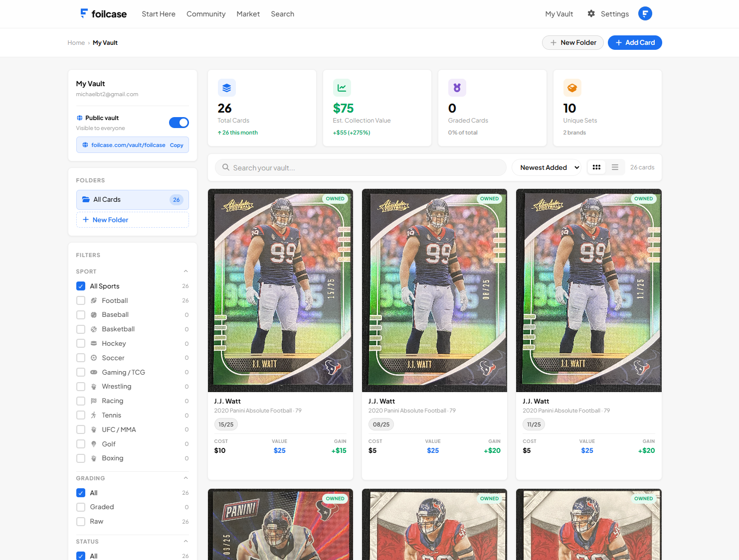Switch to grid view icon

pyautogui.click(x=596, y=167)
